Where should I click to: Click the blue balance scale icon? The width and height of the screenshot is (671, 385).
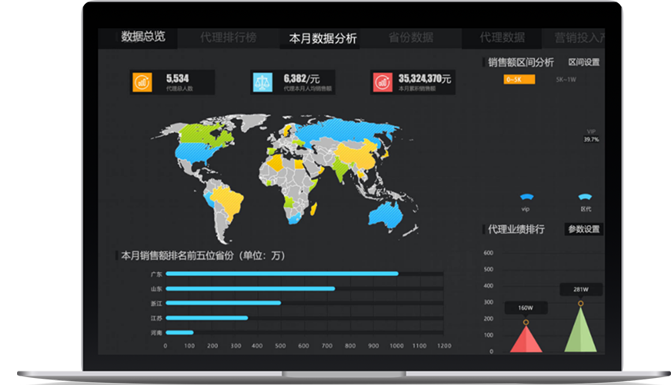(262, 82)
